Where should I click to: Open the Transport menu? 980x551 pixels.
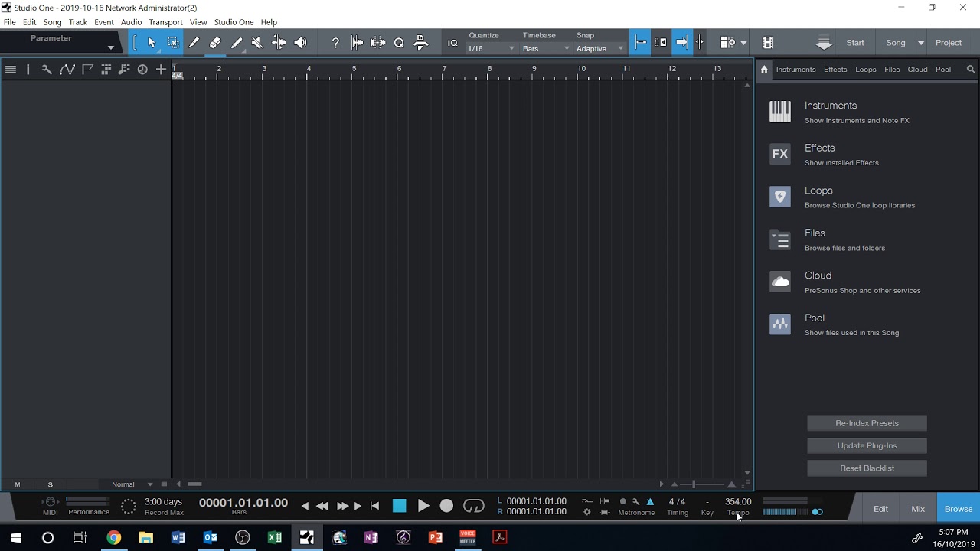point(165,22)
